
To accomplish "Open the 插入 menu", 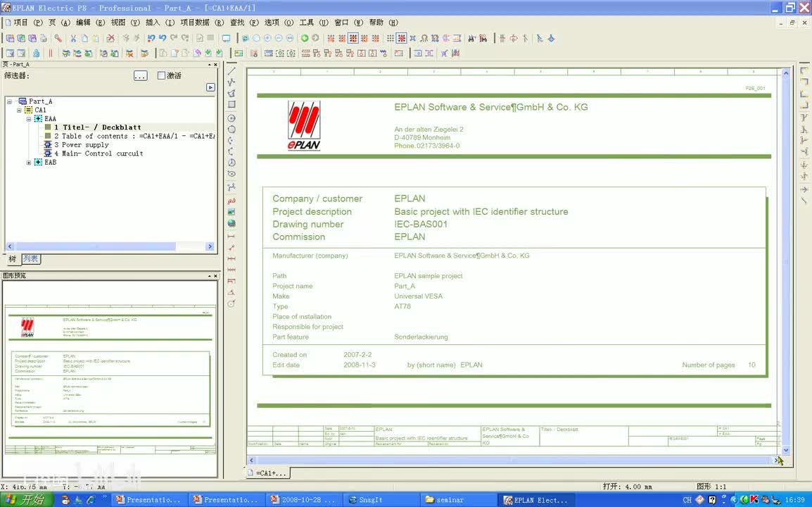I will coord(160,23).
